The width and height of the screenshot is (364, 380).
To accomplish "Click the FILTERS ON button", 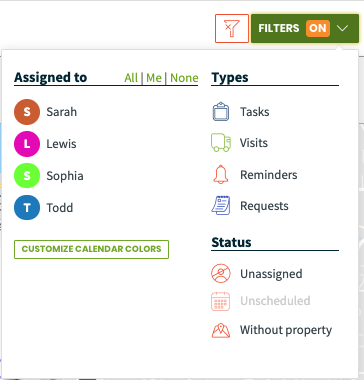I will click(305, 28).
